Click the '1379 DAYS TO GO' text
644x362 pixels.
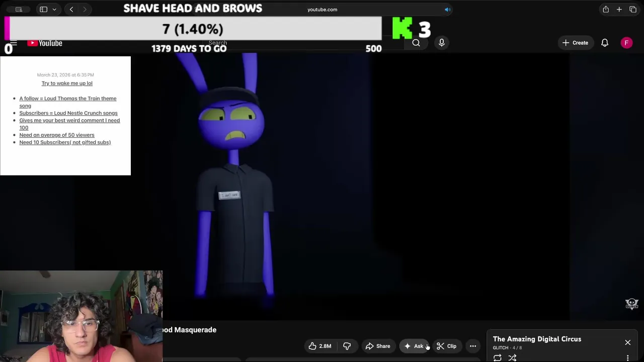tap(189, 49)
